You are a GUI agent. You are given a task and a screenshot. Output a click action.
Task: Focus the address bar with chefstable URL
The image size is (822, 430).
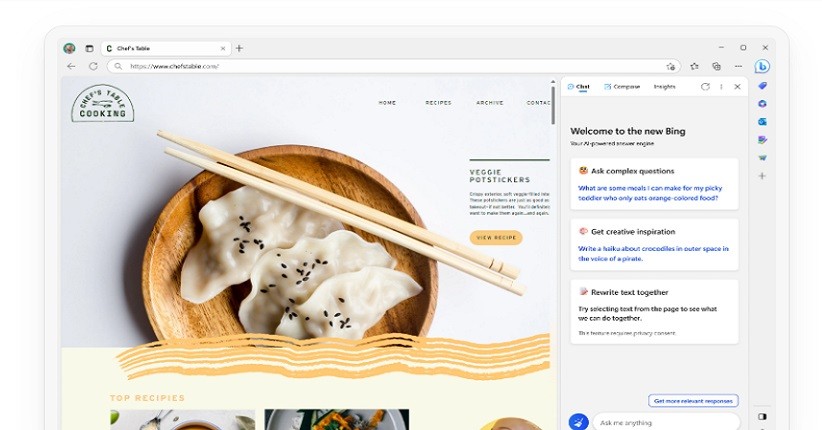pyautogui.click(x=393, y=67)
